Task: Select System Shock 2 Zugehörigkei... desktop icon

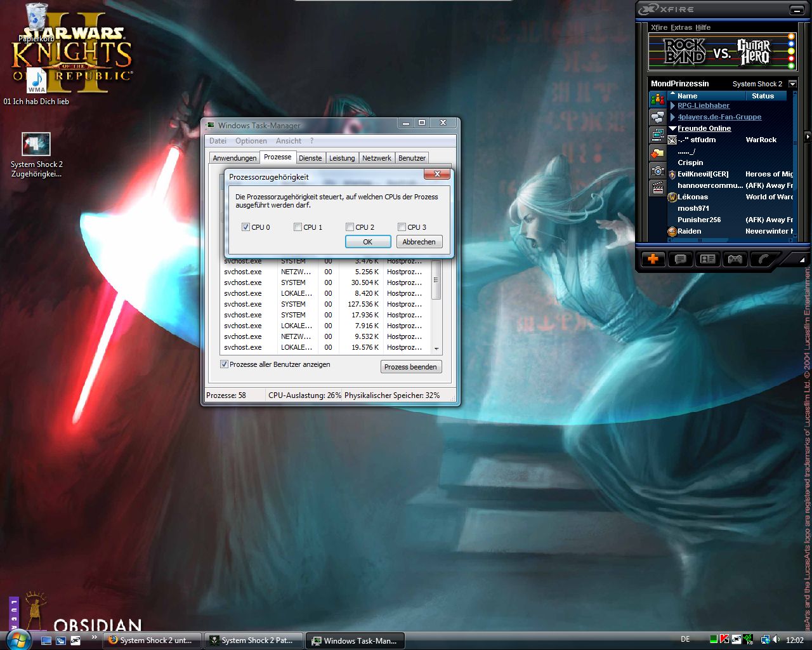Action: pos(36,156)
